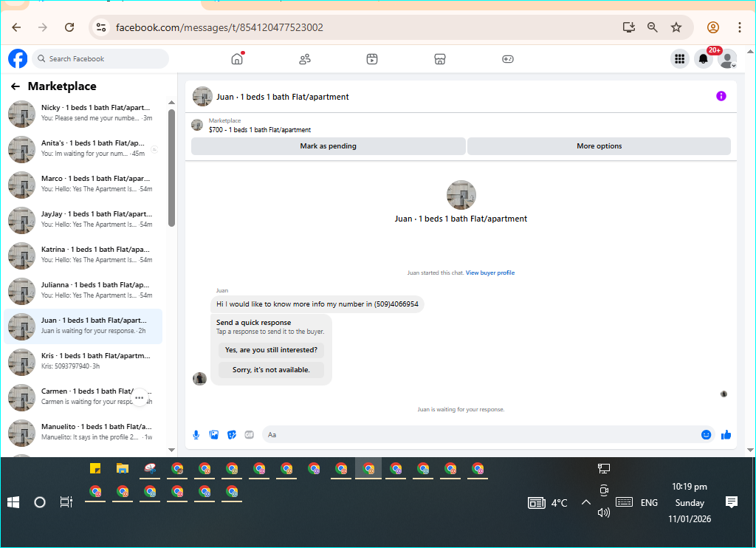Click the chat list scroll down arrow
Screen dimensions: 756x548
coord(171,450)
